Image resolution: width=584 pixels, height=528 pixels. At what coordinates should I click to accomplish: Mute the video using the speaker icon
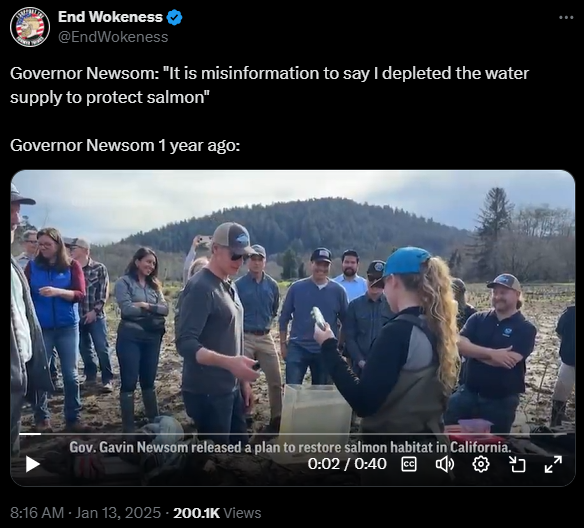pos(445,464)
